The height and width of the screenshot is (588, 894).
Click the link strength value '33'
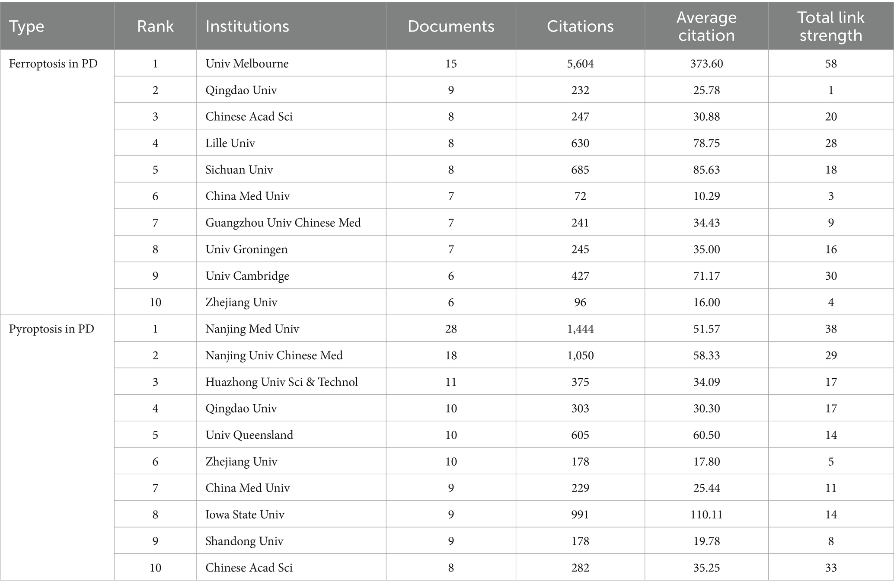[x=831, y=568]
